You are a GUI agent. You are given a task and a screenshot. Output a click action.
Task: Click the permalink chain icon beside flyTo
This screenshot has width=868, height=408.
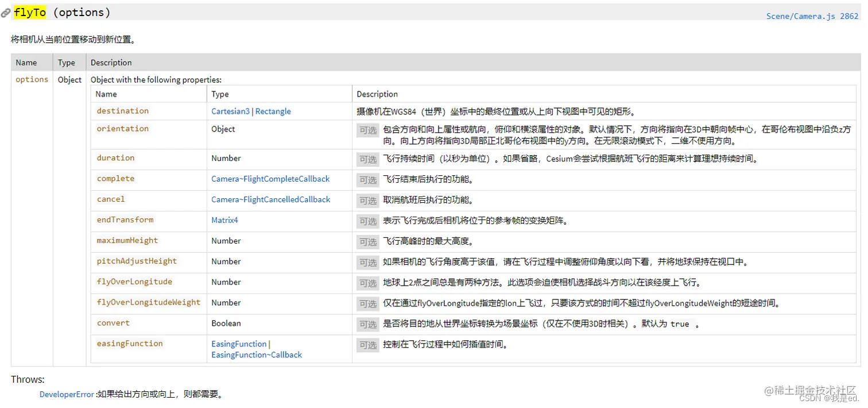pos(6,13)
